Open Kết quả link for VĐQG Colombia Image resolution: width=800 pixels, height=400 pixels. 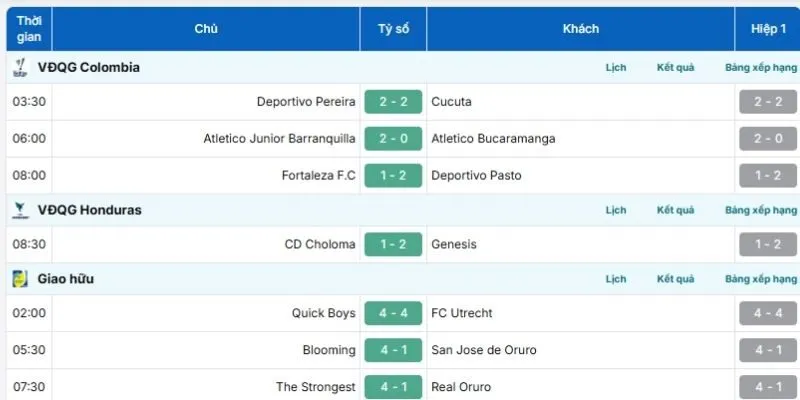click(675, 68)
